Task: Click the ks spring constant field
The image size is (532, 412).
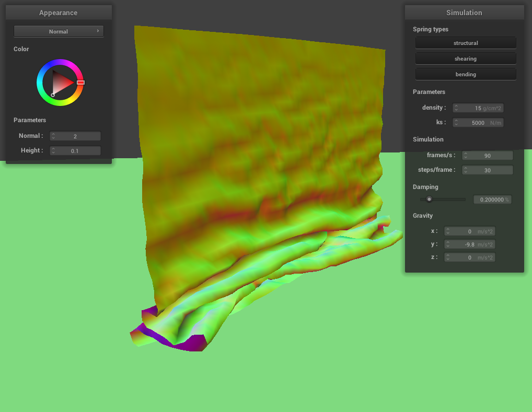Action: click(478, 122)
